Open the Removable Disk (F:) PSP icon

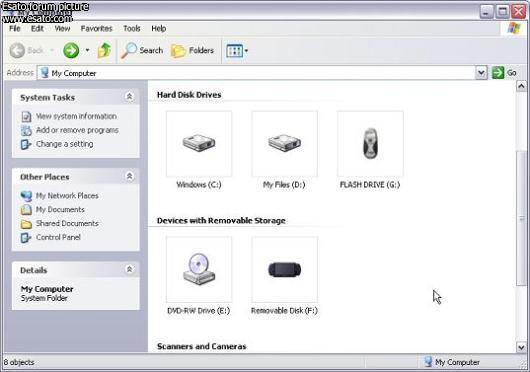(x=285, y=269)
